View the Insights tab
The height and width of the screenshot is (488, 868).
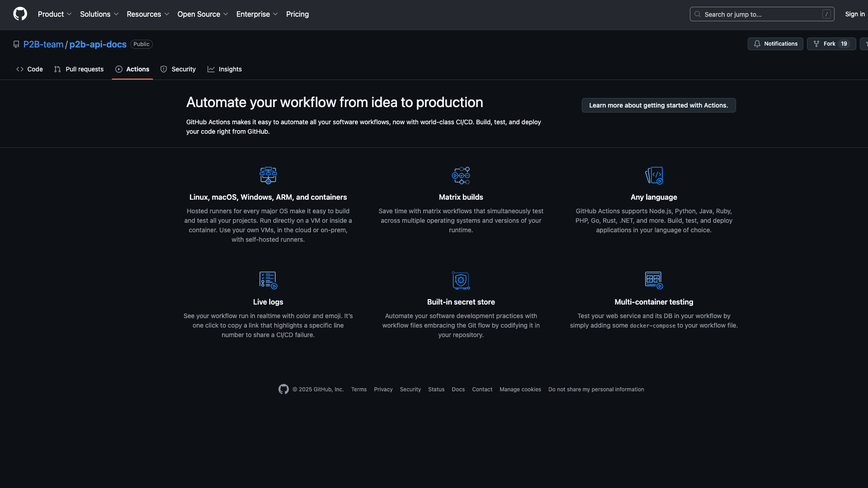point(225,69)
